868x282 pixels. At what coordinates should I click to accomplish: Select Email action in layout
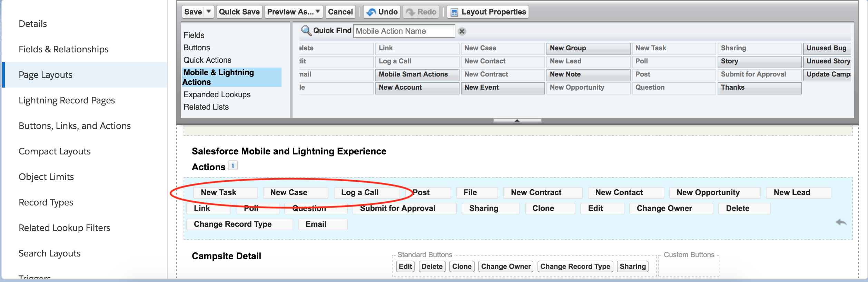click(x=323, y=224)
